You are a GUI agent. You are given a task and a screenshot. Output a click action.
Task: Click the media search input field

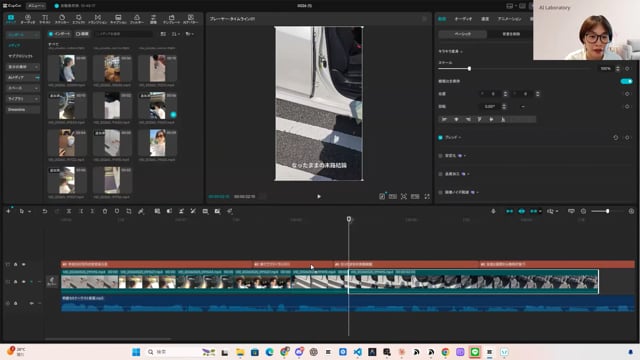[124, 34]
